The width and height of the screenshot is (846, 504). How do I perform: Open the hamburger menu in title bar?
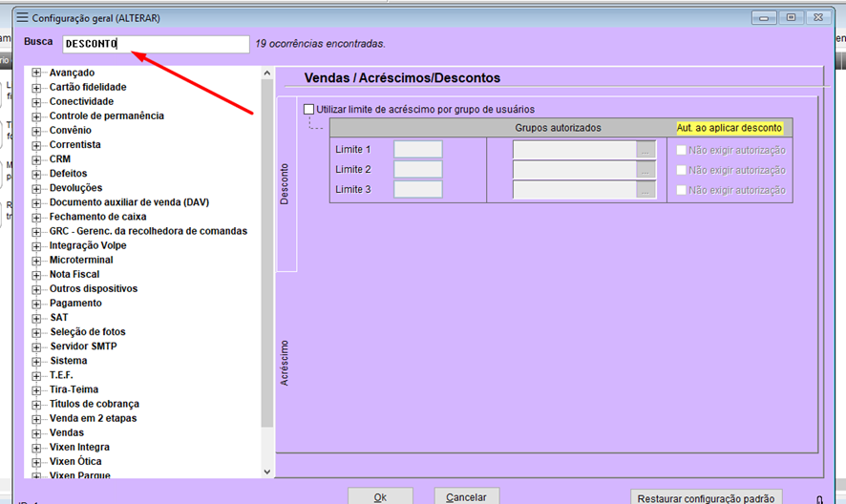(22, 18)
